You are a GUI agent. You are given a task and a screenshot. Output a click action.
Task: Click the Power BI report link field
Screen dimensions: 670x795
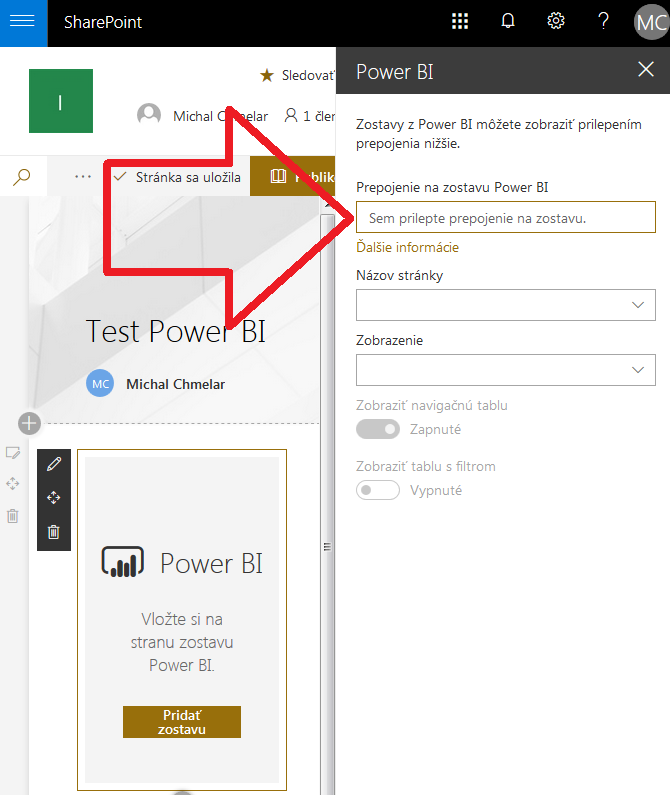506,217
